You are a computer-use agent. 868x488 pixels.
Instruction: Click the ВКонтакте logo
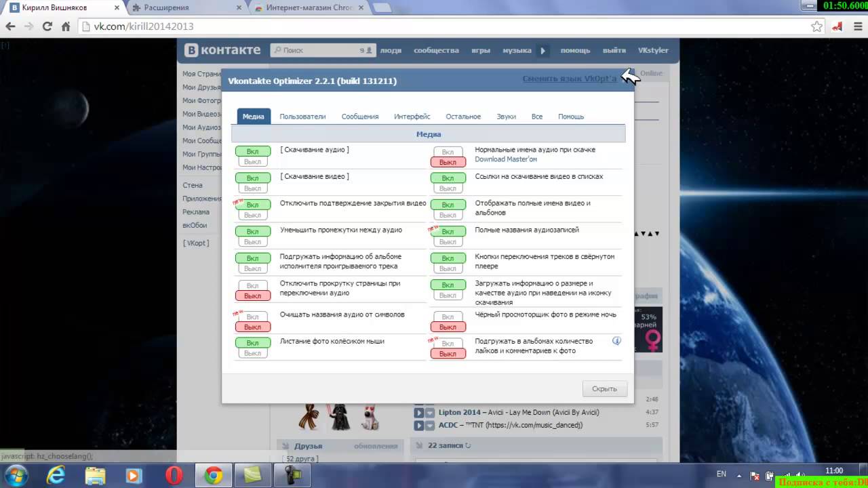(x=223, y=50)
